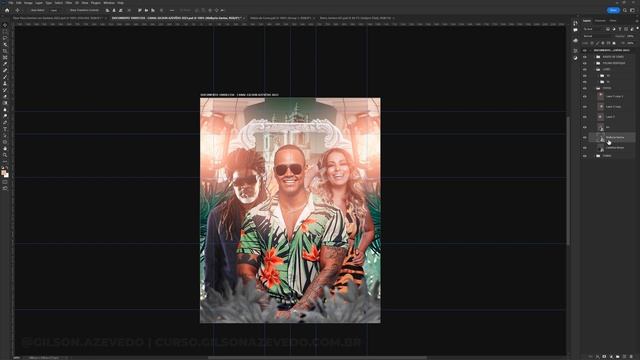The width and height of the screenshot is (640, 360).
Task: Toggle visibility of topmost root group
Action: click(585, 50)
